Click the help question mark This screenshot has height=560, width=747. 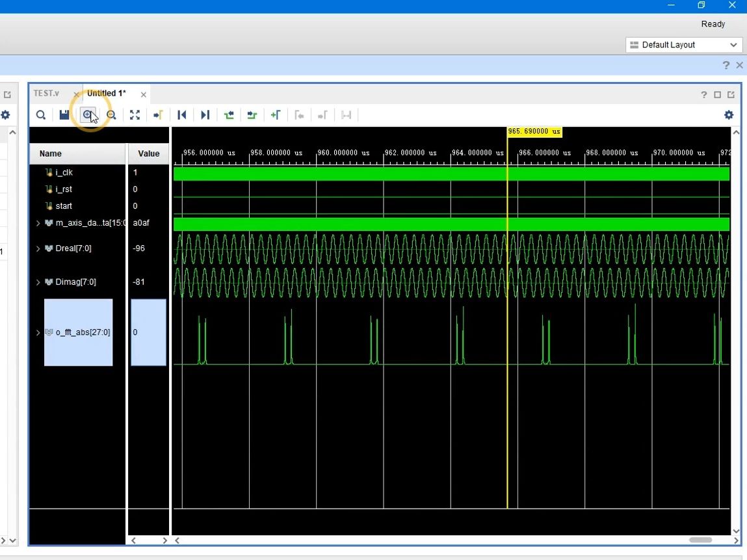click(704, 95)
